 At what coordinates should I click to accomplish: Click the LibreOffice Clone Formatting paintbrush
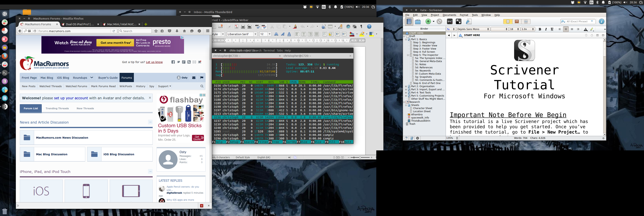coord(295,26)
